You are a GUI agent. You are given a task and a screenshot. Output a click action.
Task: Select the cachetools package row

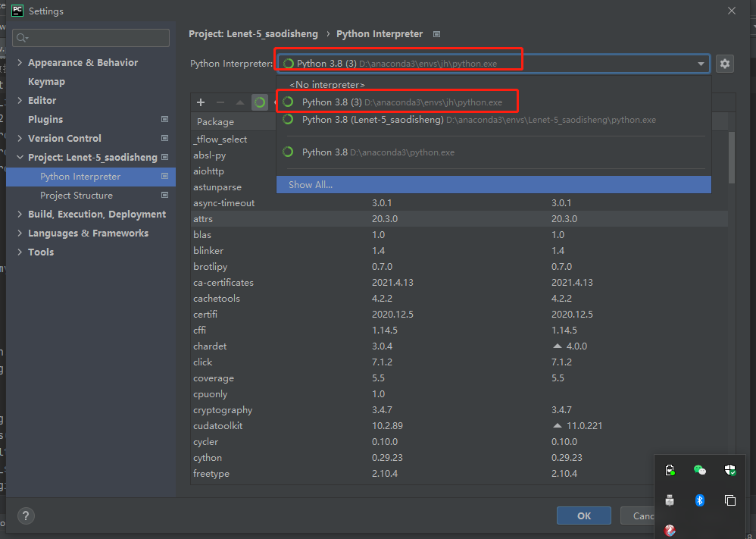click(x=460, y=298)
